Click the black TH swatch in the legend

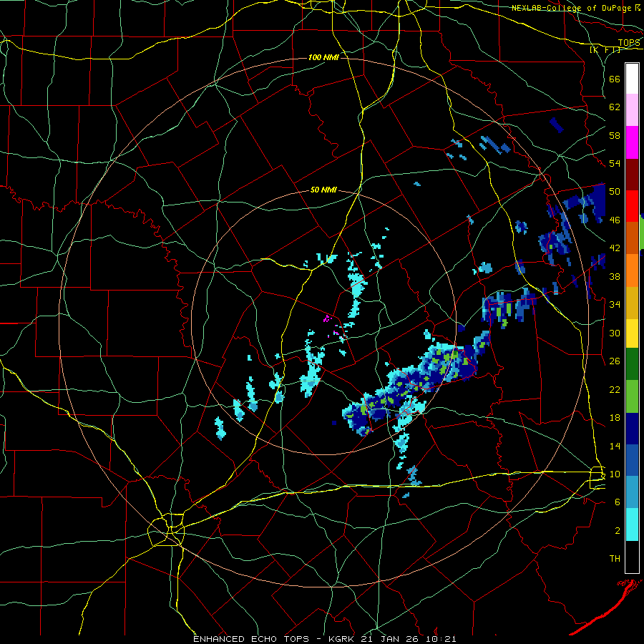click(x=632, y=557)
